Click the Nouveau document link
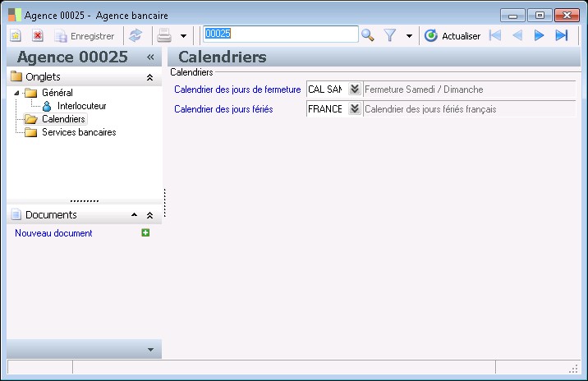The width and height of the screenshot is (588, 381). coord(53,233)
